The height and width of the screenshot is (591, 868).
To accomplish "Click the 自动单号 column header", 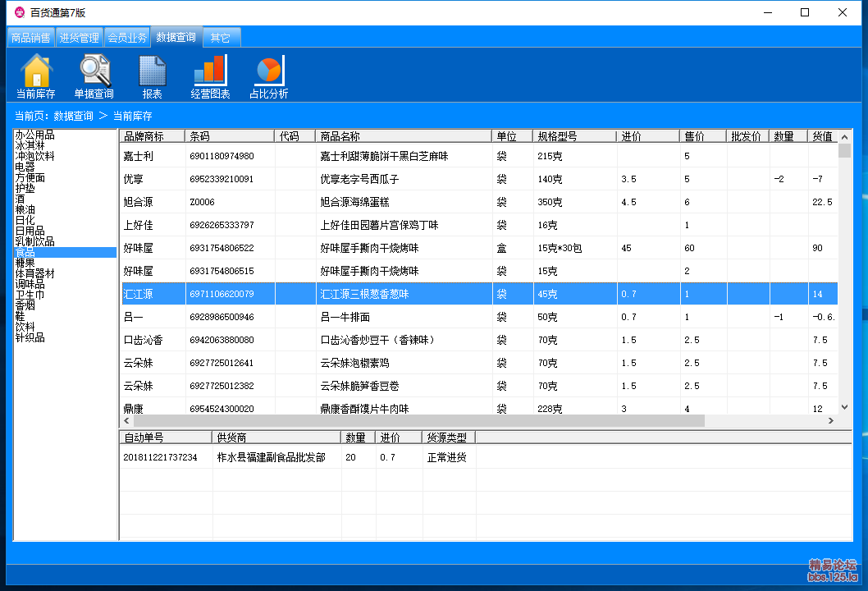I will coord(166,438).
